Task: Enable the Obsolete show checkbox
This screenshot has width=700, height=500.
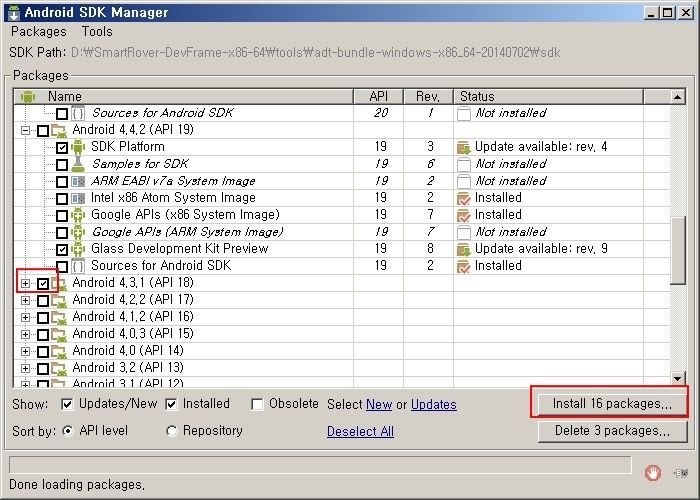Action: click(x=257, y=404)
